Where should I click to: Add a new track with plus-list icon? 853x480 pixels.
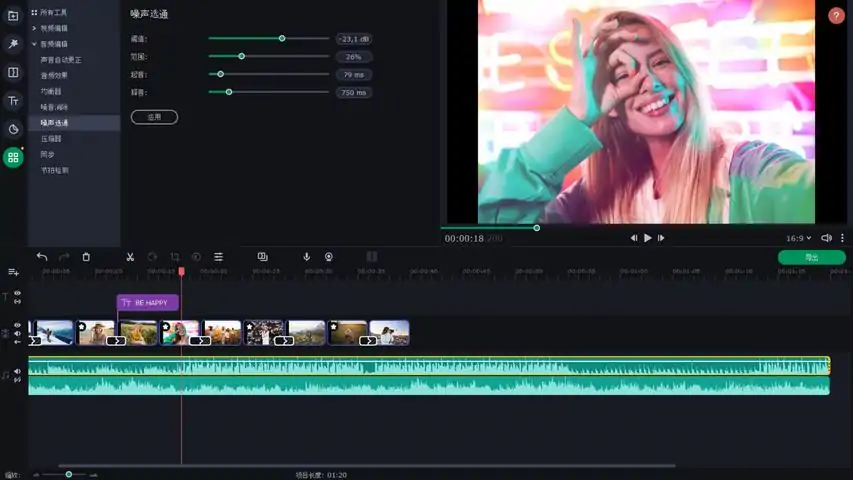tap(14, 272)
